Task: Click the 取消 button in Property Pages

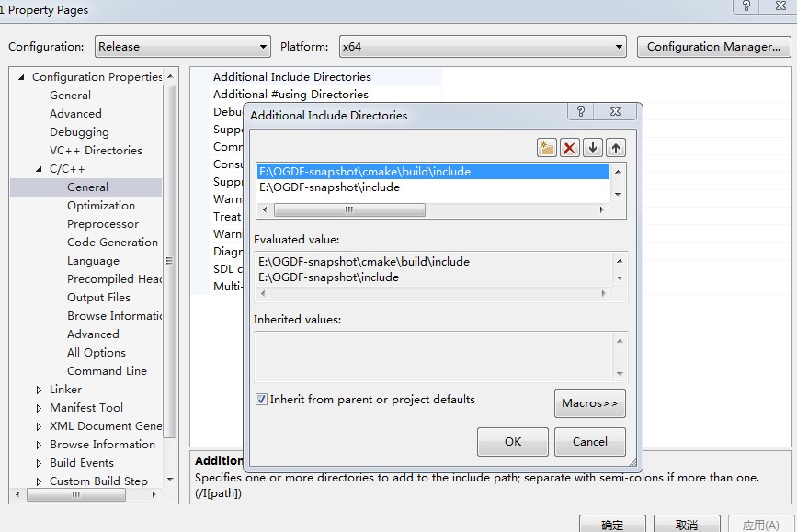Action: (687, 525)
